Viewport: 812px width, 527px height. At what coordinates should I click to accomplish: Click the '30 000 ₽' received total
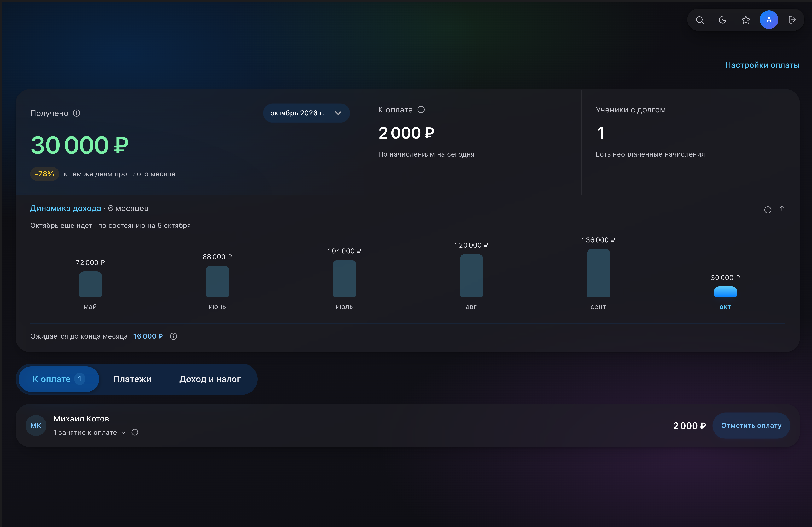[x=79, y=145]
